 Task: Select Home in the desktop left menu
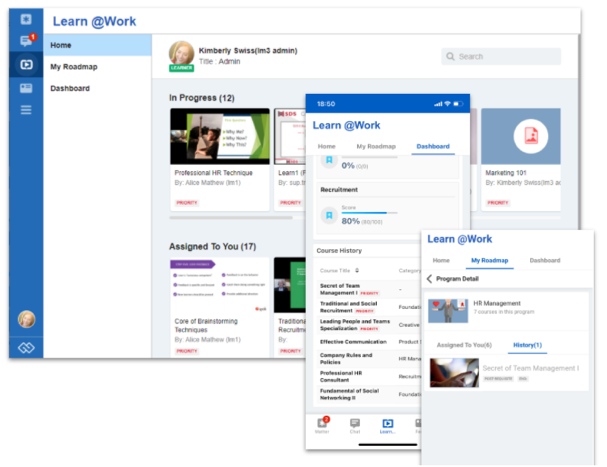[98, 45]
